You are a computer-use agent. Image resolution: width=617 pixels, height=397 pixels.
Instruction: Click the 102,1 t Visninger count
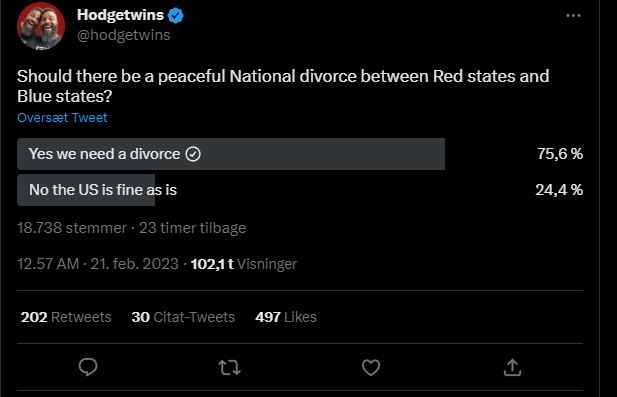[x=244, y=264]
